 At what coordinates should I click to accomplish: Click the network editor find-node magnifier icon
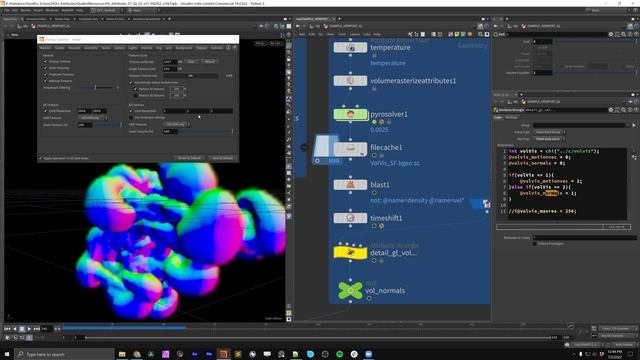480,34
